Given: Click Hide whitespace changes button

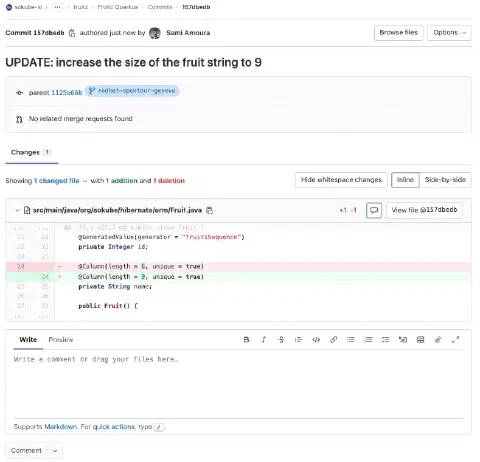Looking at the screenshot, I should [341, 180].
